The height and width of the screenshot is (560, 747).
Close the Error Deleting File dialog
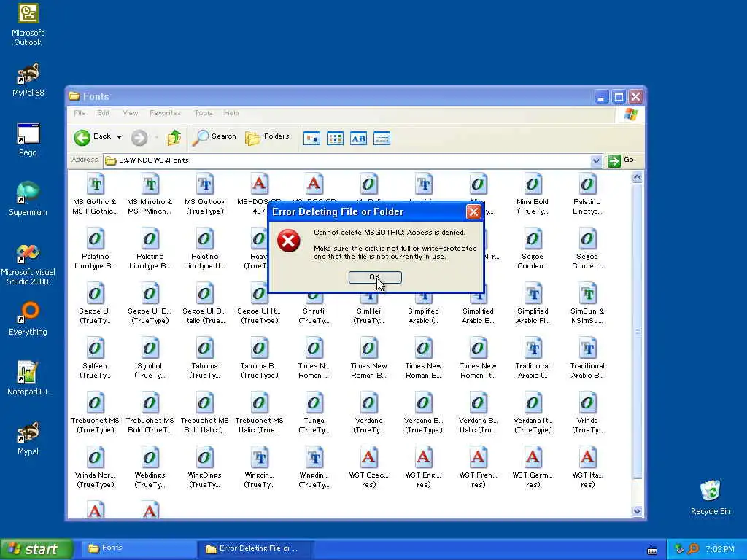[473, 212]
